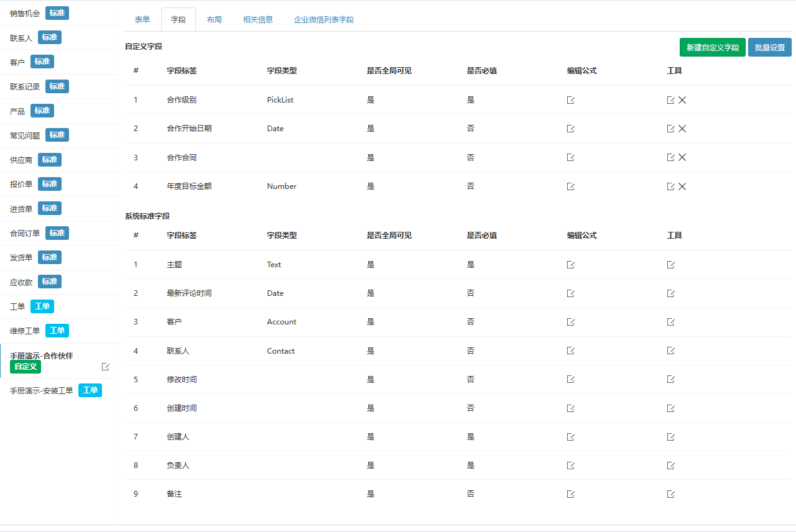The image size is (796, 532).
Task: Open edit tool for 联系人 standard field
Action: [670, 351]
